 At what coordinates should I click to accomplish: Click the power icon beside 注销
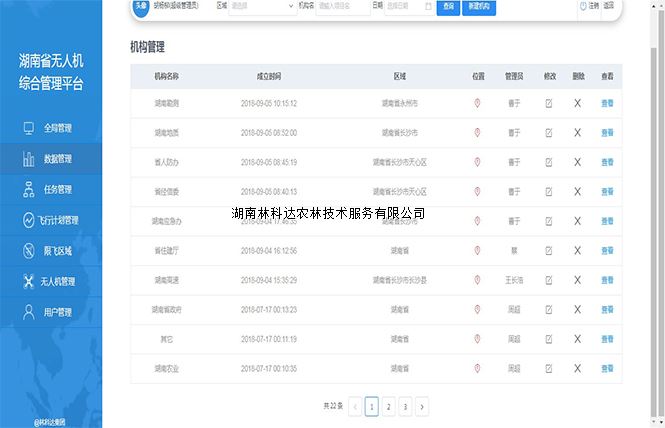[x=583, y=6]
